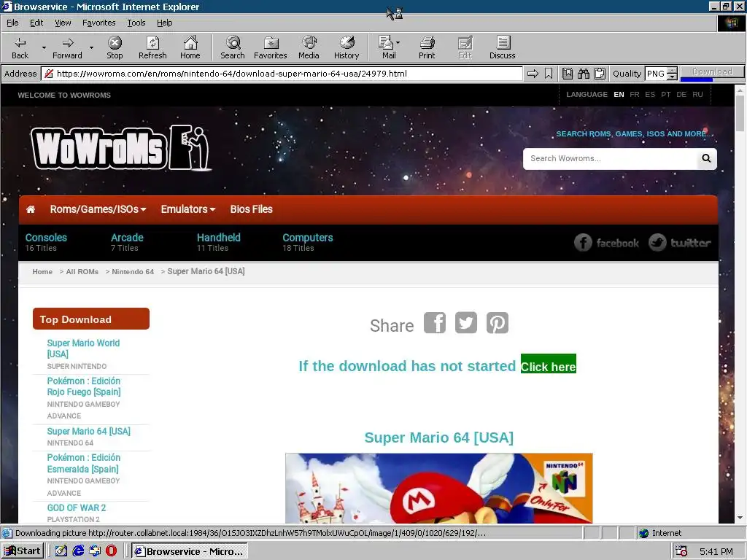This screenshot has width=747, height=560.
Task: Click into the Search Wowroms field
Action: [610, 158]
